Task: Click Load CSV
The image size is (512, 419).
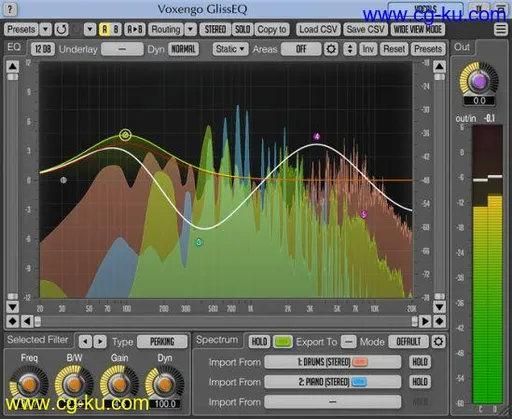Action: (318, 30)
